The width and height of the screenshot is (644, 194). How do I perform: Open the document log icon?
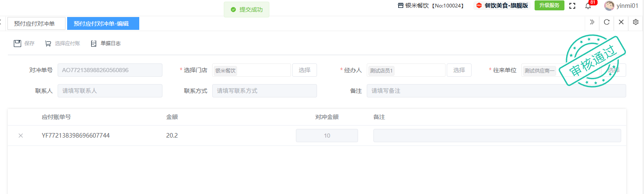[x=94, y=44]
